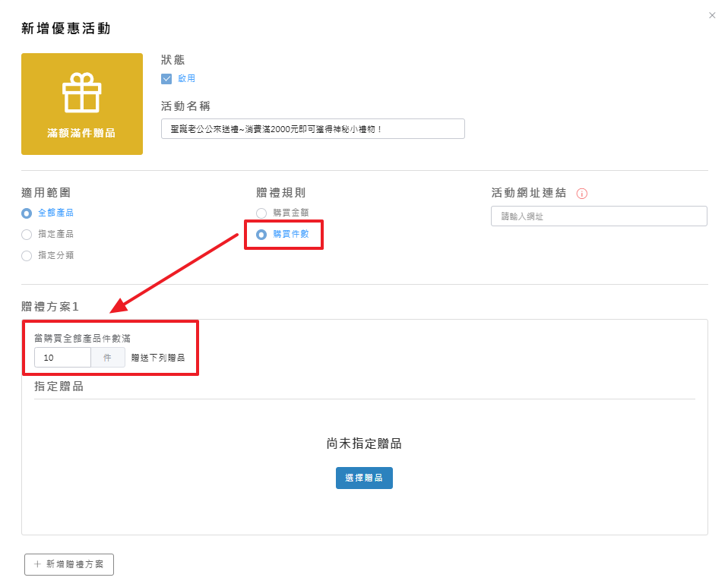Screen dimensions: 728x587
Task: Pick the 指定分類 radio button
Action: pos(27,256)
